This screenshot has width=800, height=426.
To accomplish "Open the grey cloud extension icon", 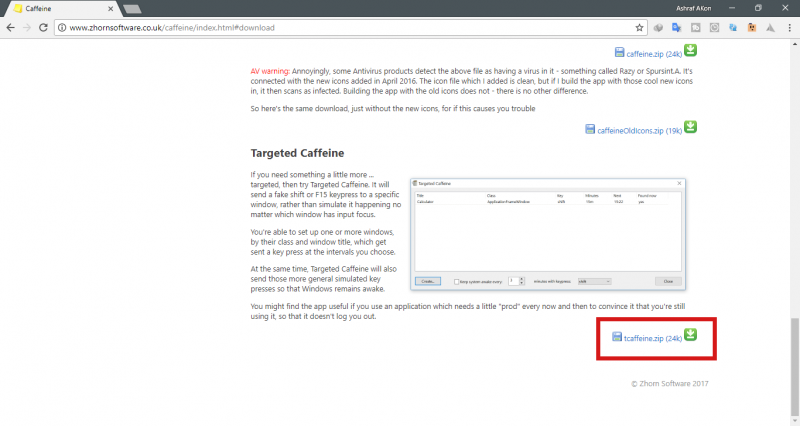I will pyautogui.click(x=658, y=28).
